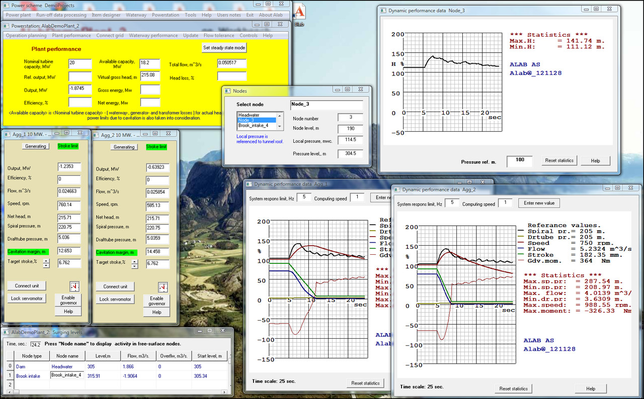Click Nominal turbine capacity field

pyautogui.click(x=80, y=63)
